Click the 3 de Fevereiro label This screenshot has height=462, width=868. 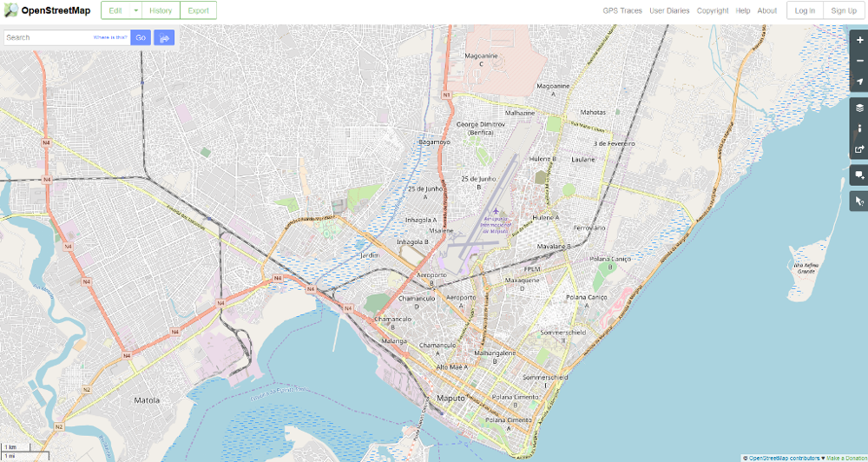tap(614, 143)
